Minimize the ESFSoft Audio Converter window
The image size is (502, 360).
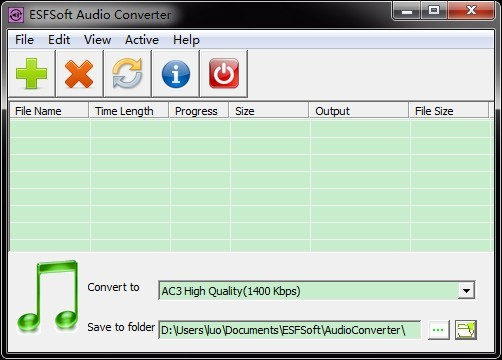click(x=407, y=11)
